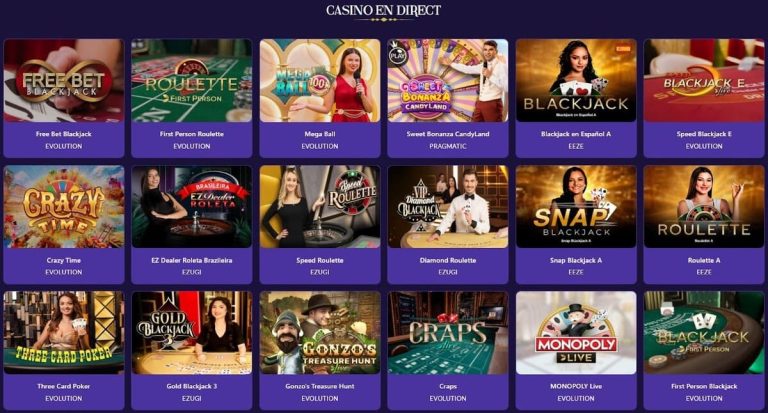Screen dimensions: 768x413
Task: Launch the First Person Roulette game image
Action: pyautogui.click(x=192, y=80)
